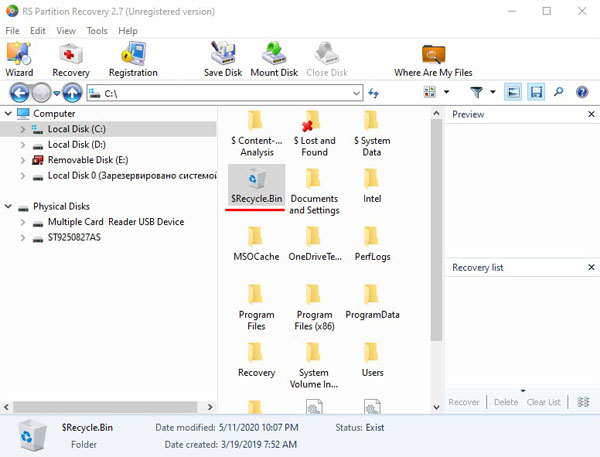Expand the Local Disk (C:) node

tap(23, 129)
